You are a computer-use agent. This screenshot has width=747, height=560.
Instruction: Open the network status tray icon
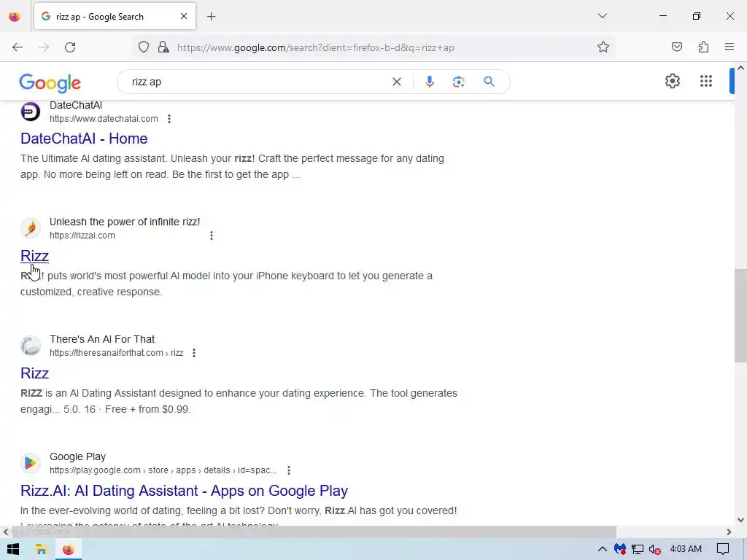(x=638, y=550)
